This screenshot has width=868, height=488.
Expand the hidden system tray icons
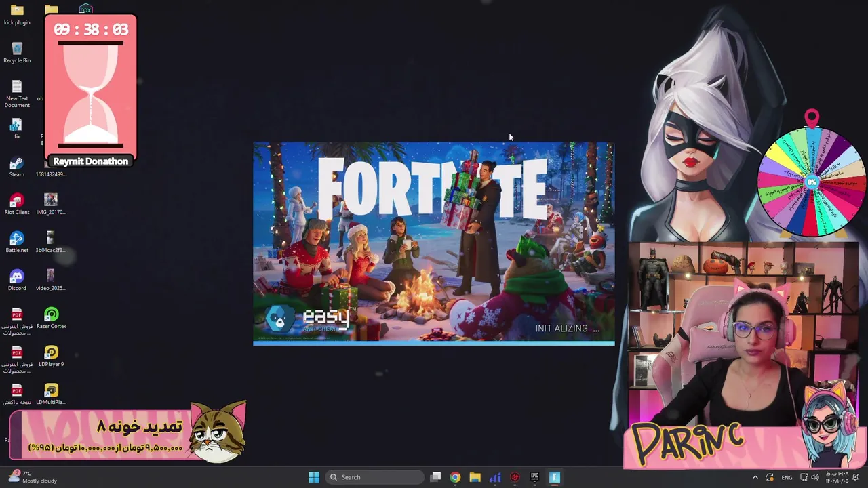[x=755, y=477]
